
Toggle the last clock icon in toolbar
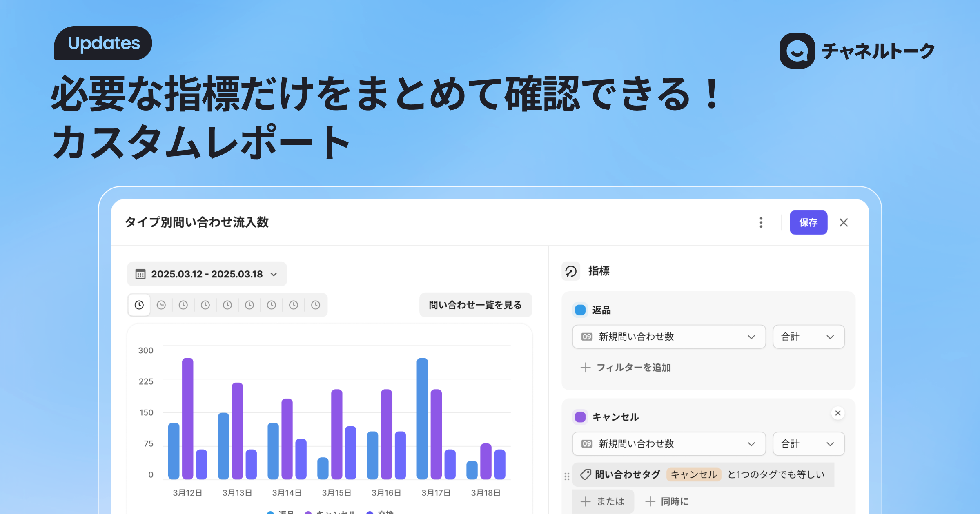coord(315,305)
